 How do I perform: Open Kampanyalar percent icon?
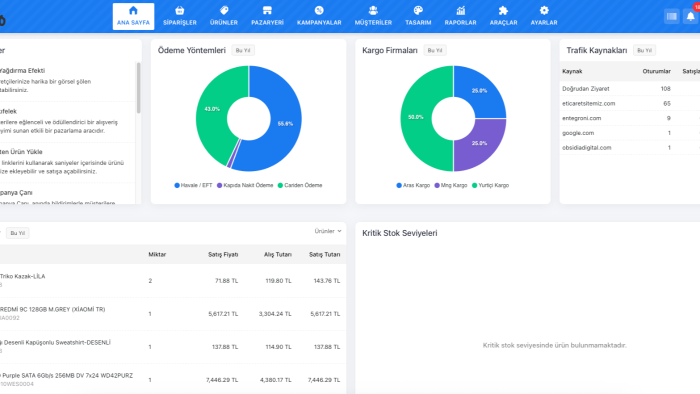point(319,11)
